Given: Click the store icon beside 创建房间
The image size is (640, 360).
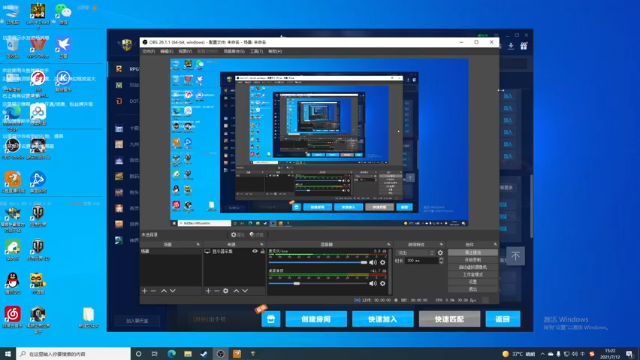Looking at the screenshot, I should point(271,319).
